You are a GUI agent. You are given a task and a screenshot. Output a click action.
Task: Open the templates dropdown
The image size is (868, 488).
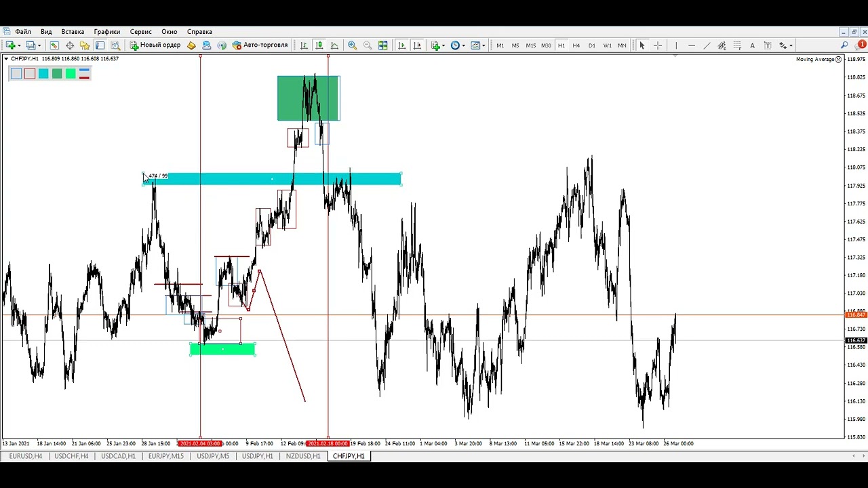click(477, 45)
